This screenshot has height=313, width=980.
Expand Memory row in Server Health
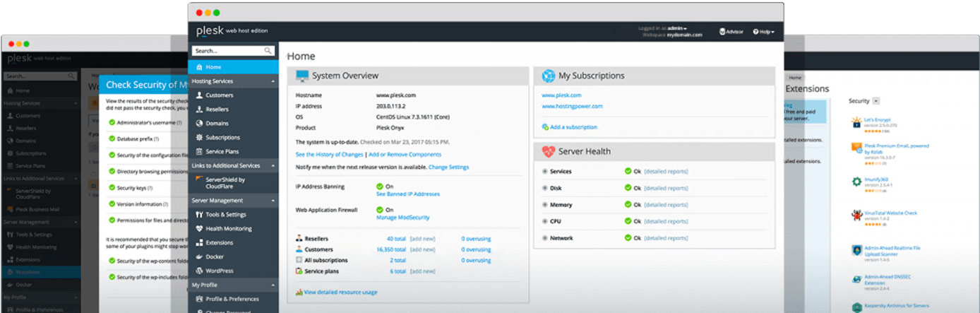[x=544, y=205]
